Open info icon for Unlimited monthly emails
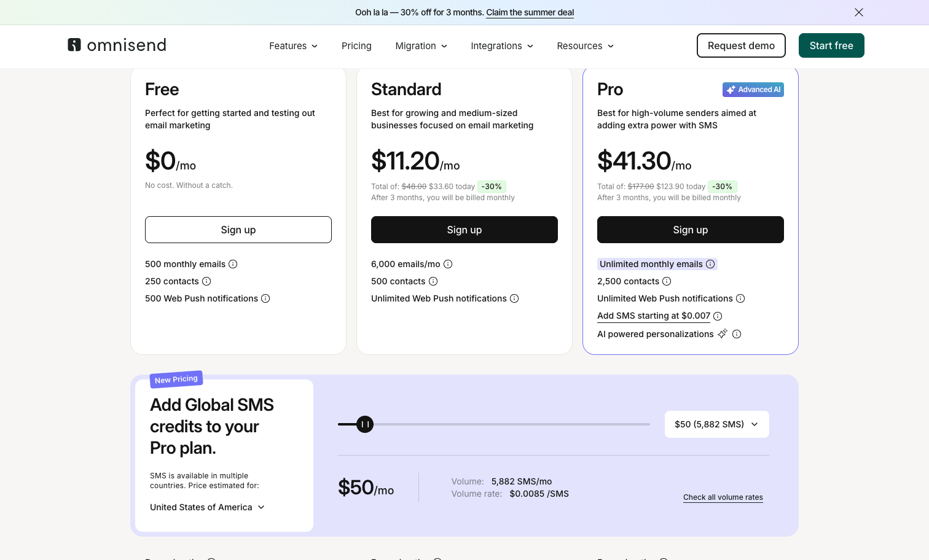Image resolution: width=929 pixels, height=560 pixels. pos(710,264)
